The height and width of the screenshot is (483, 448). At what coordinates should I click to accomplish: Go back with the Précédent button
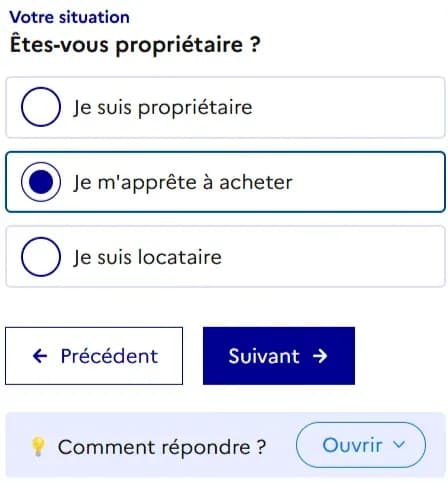click(x=94, y=356)
